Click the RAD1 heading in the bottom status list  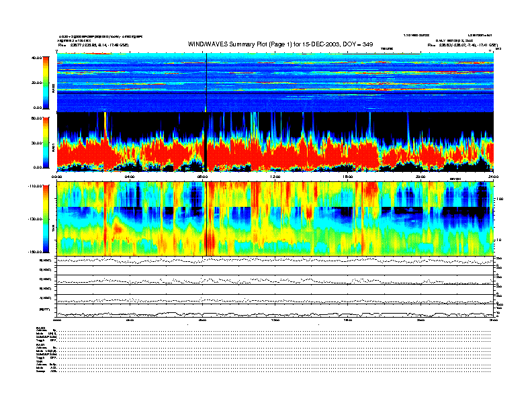40,345
